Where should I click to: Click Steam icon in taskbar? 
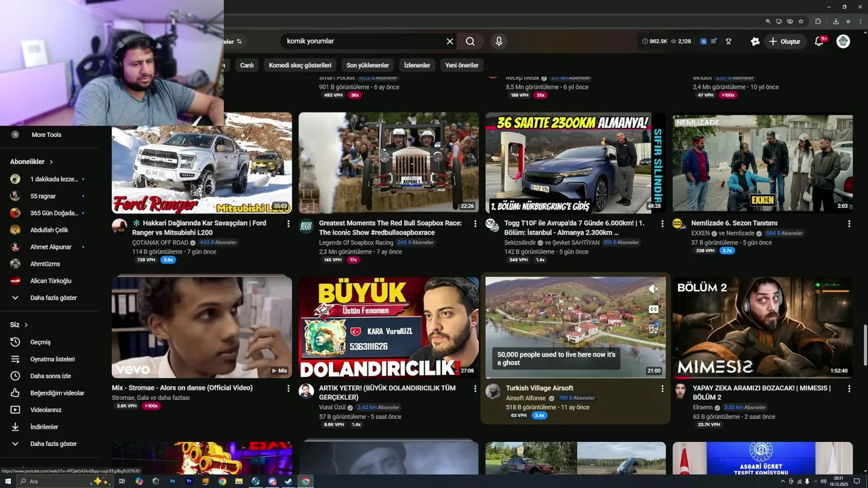pyautogui.click(x=289, y=481)
